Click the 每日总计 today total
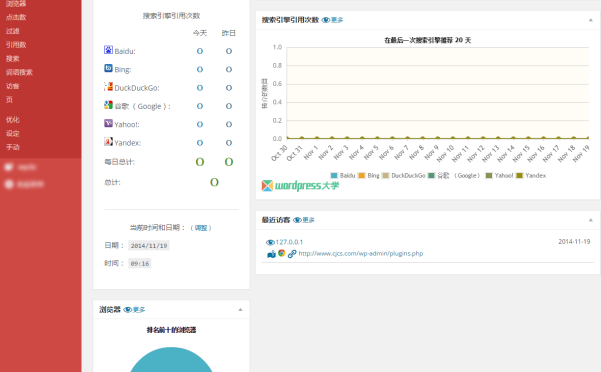The height and width of the screenshot is (372, 601). 200,162
